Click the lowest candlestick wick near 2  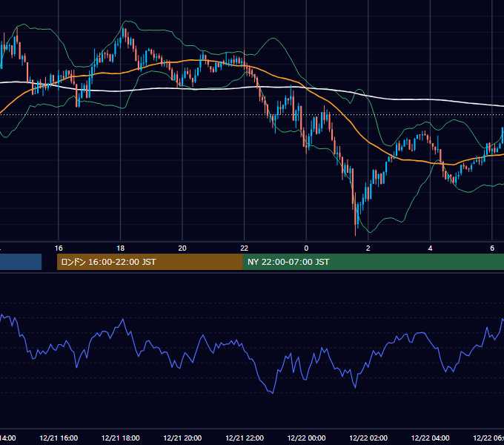[x=355, y=230]
